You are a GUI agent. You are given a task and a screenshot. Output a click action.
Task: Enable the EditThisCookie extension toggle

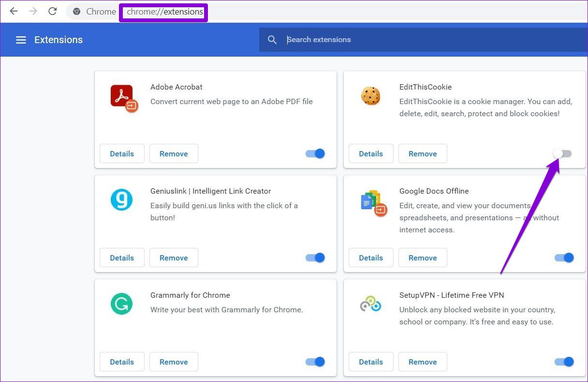562,153
